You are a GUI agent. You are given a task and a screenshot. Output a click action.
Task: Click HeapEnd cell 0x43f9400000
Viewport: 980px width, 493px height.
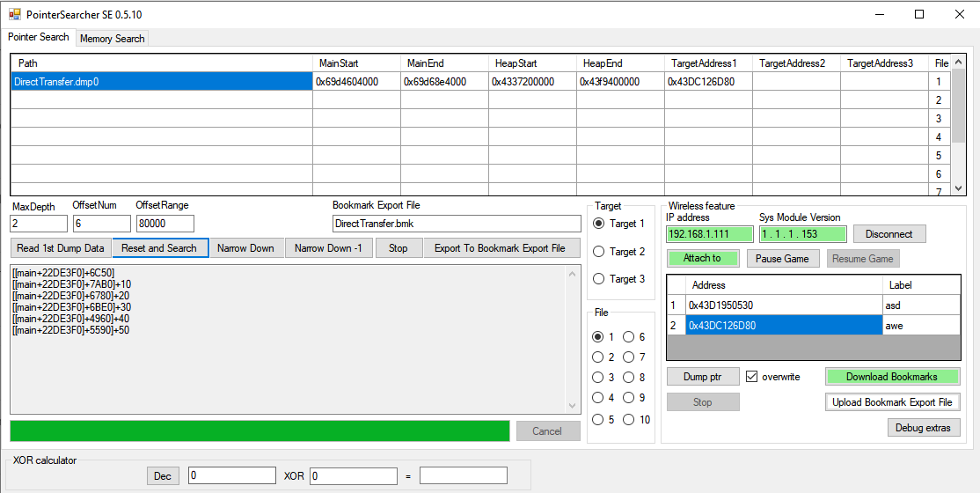click(x=620, y=81)
